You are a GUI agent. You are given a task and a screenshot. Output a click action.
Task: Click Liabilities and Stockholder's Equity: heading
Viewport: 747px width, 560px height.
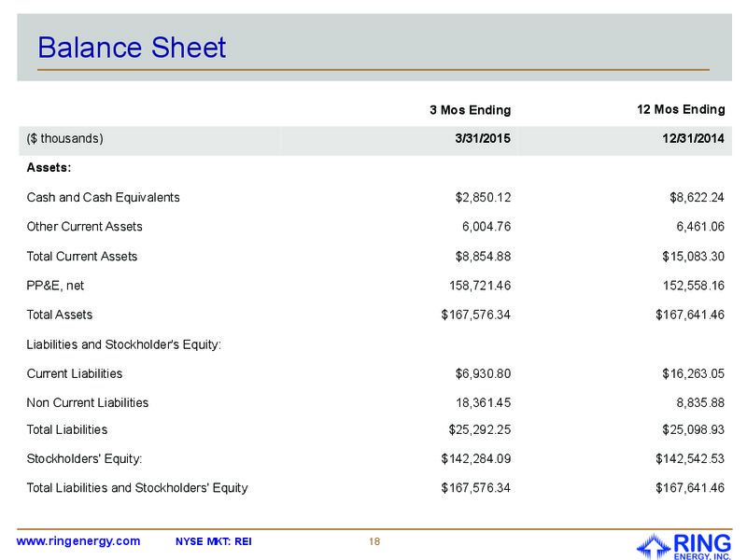[x=124, y=344]
